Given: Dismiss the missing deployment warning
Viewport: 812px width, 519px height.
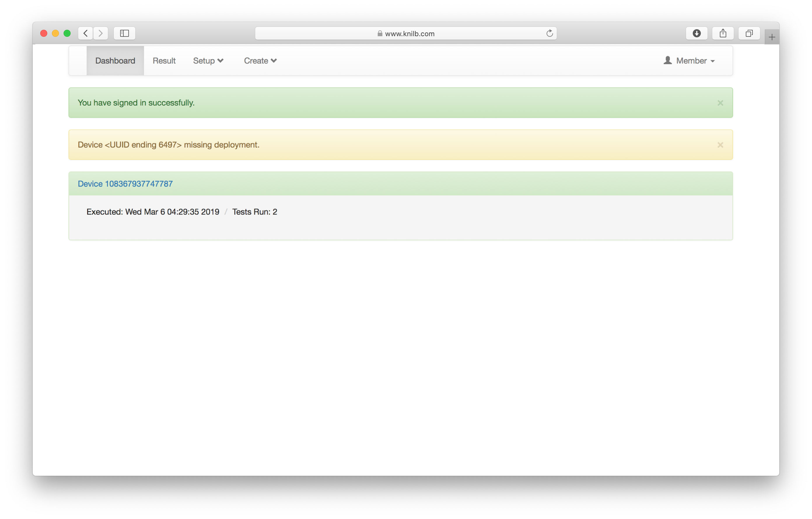Looking at the screenshot, I should click(720, 145).
